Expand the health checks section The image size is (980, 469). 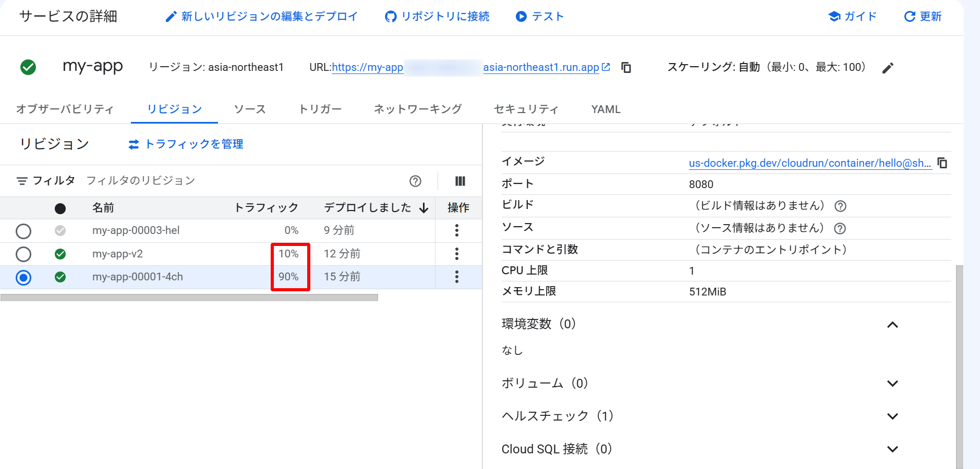tap(892, 416)
